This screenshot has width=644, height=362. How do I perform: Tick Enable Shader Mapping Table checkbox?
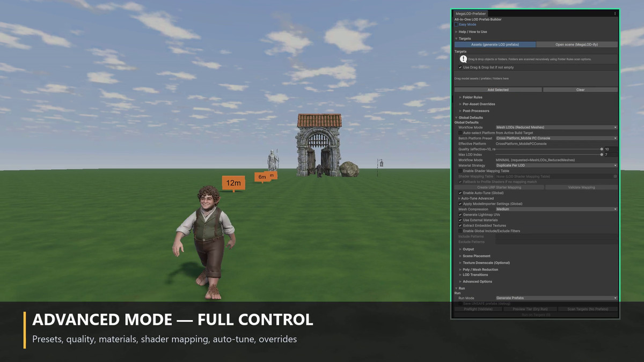[460, 171]
